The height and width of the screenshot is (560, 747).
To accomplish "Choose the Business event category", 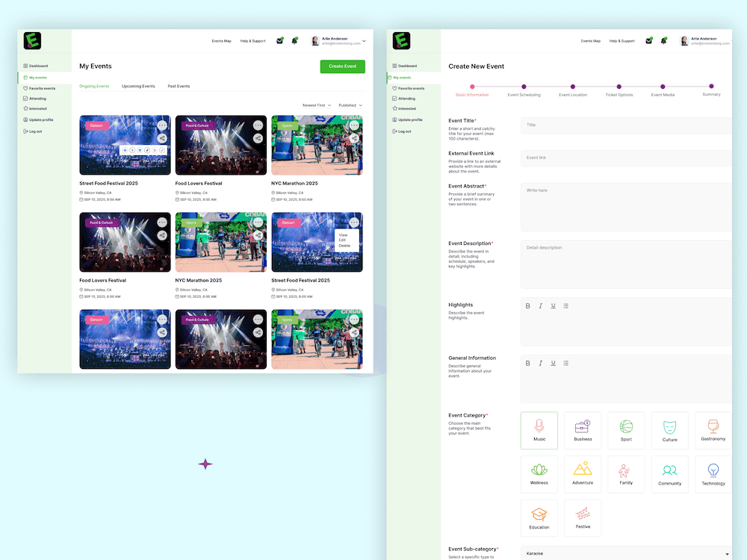I will pyautogui.click(x=583, y=431).
